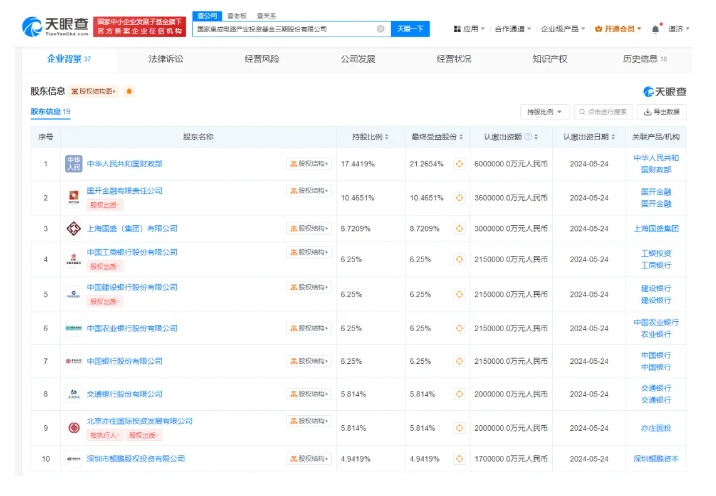The height and width of the screenshot is (496, 716).
Task: Select the 股东信息 19 sub-tab
Action: coord(50,111)
